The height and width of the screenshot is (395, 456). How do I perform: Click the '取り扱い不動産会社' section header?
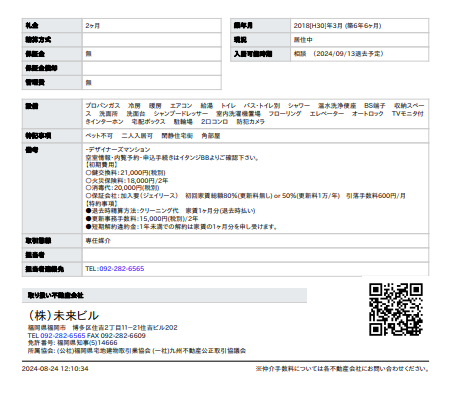coord(164,295)
